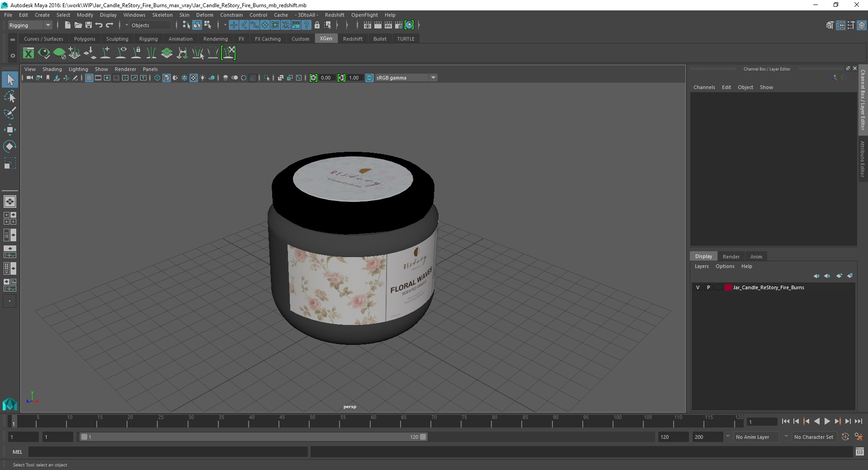
Task: Click the undo arrow icon
Action: click(x=99, y=25)
